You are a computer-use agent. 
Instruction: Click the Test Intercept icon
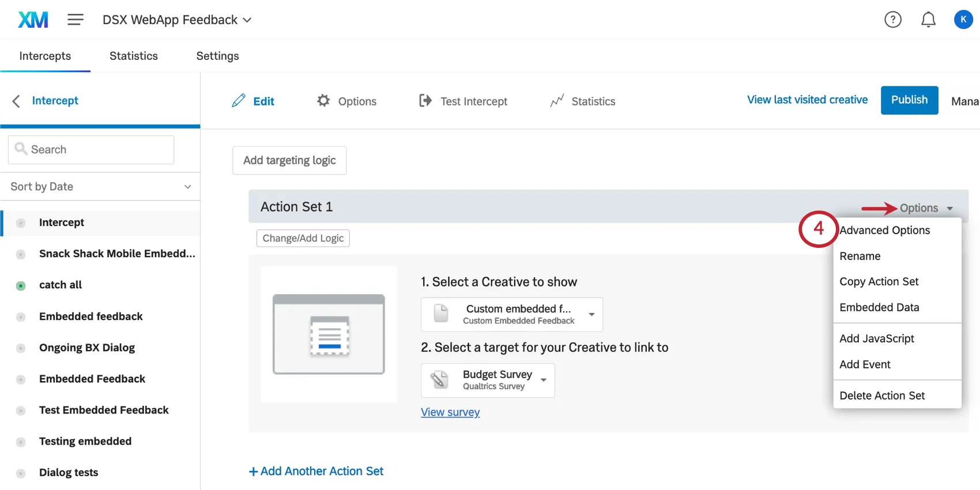(425, 101)
